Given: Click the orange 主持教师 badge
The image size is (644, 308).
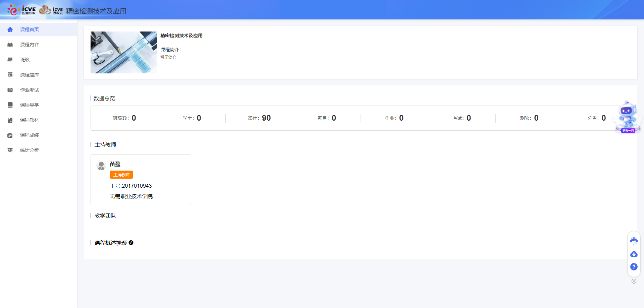Looking at the screenshot, I should (121, 175).
